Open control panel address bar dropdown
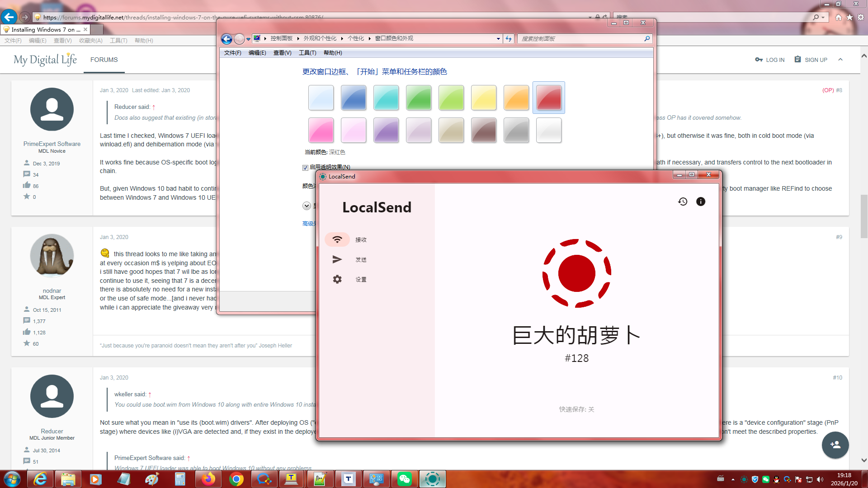868x488 pixels. pos(498,39)
